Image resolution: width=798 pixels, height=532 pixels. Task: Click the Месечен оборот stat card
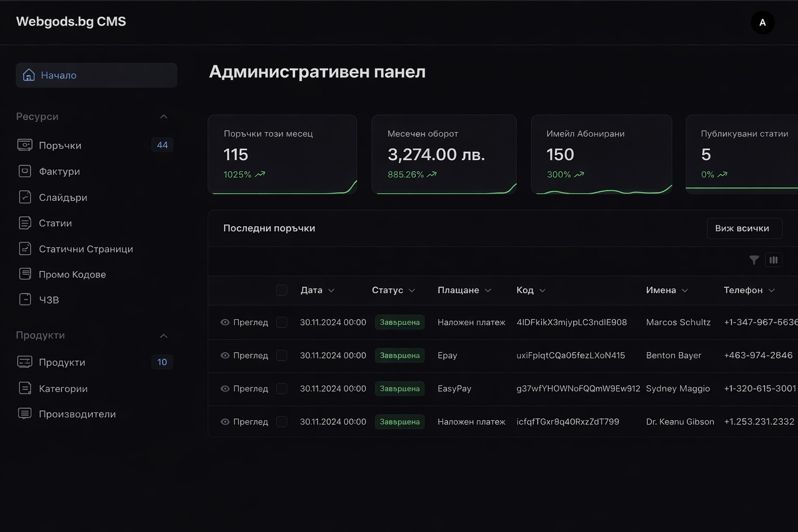(x=444, y=154)
